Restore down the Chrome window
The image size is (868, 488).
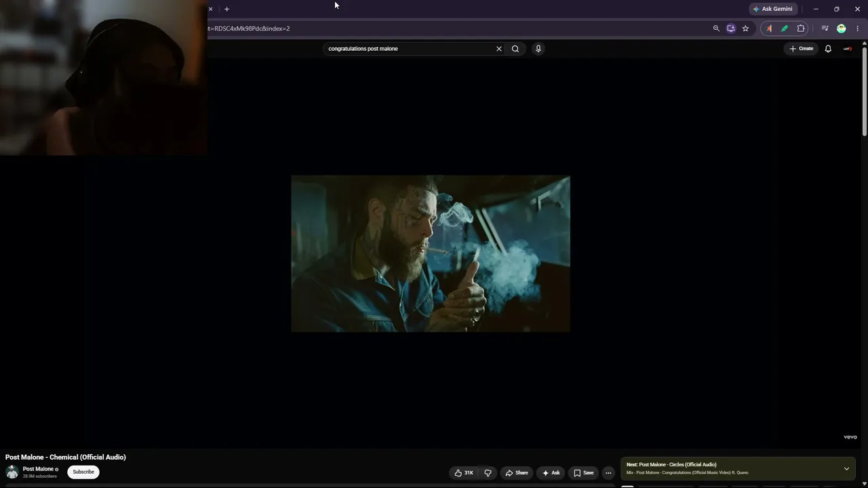836,9
